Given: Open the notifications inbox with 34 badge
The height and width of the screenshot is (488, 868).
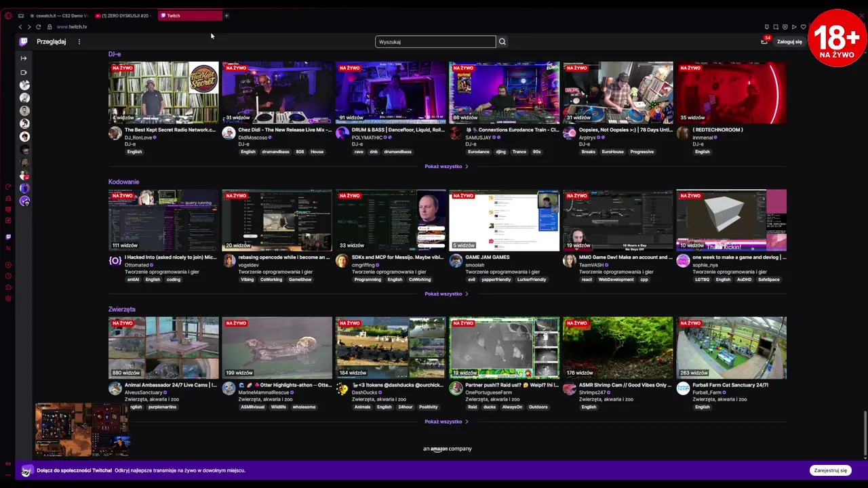Looking at the screenshot, I should tap(764, 41).
